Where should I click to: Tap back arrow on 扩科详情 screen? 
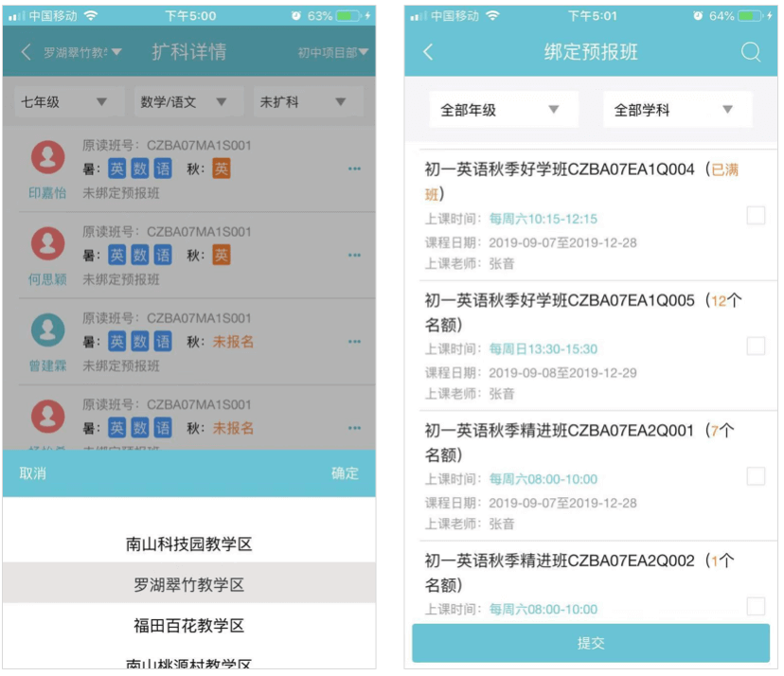click(26, 52)
